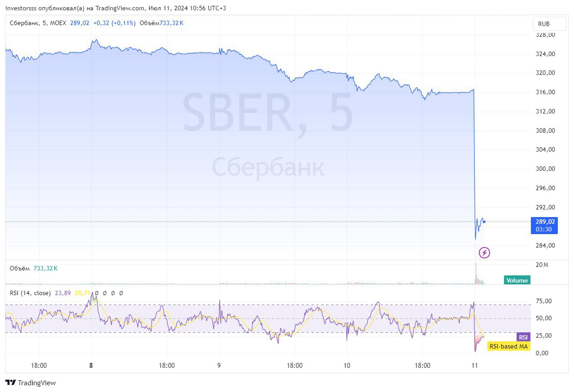Screen dimensions: 574x392
Task: Open the RUB currency selector
Action: point(543,24)
